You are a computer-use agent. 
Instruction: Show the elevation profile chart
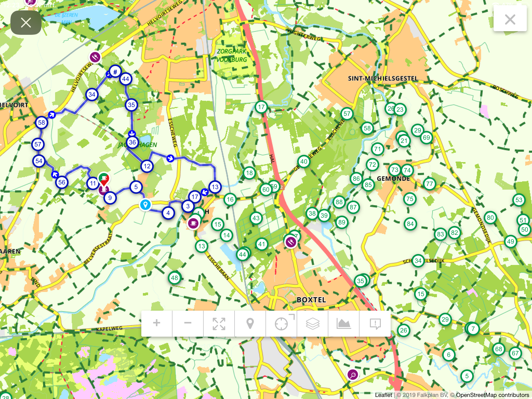pos(344,323)
